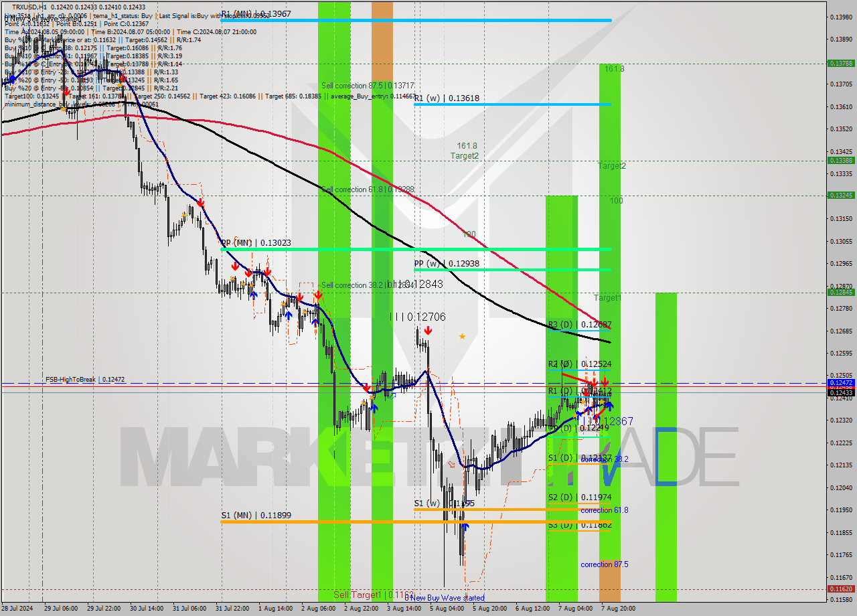
Task: Click the S2 (D) | 0.11974 label
Action: pyautogui.click(x=580, y=497)
